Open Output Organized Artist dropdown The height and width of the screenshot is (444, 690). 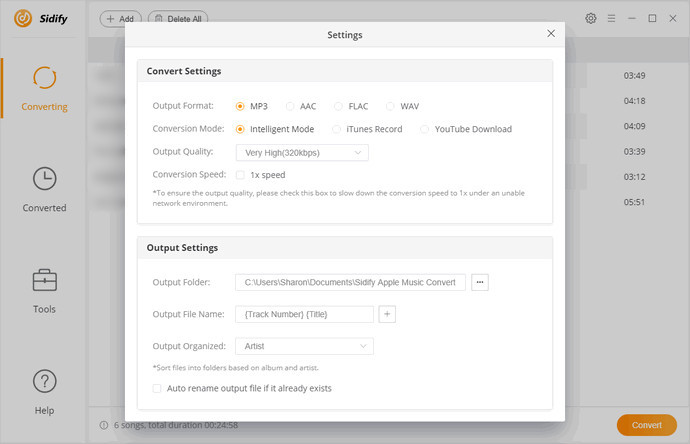point(304,346)
